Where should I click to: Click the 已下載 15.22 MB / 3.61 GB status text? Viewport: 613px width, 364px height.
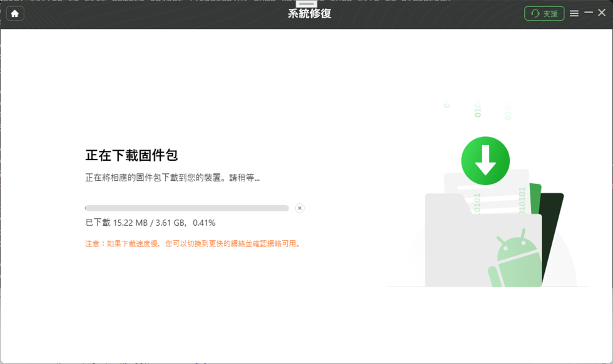point(151,223)
